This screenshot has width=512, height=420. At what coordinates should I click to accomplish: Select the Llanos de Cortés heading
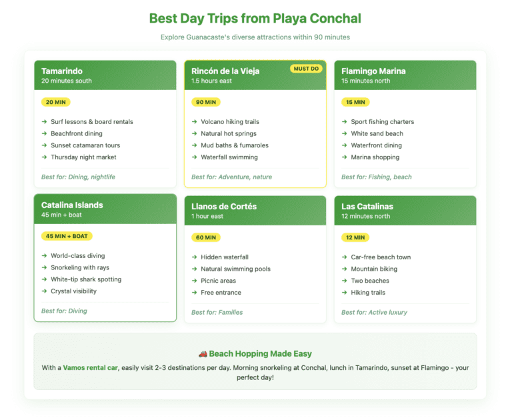224,207
